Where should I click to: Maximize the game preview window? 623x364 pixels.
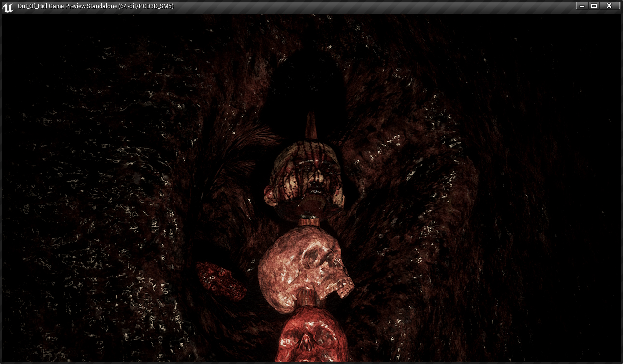[x=594, y=6]
